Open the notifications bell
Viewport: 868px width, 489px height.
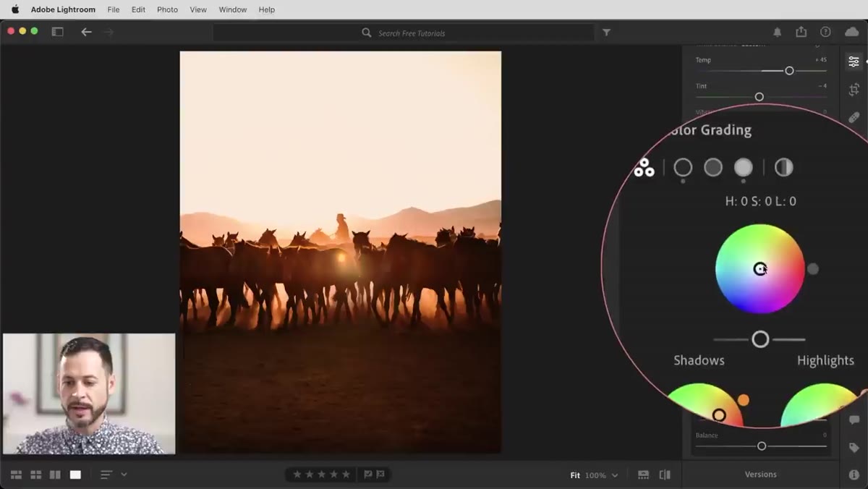[777, 33]
